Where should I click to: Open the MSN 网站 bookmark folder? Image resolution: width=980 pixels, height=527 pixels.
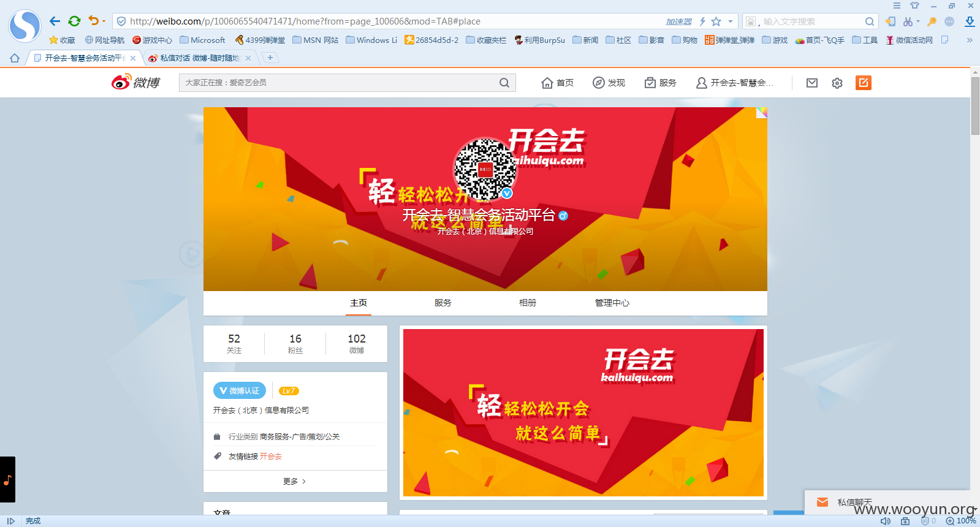[315, 40]
